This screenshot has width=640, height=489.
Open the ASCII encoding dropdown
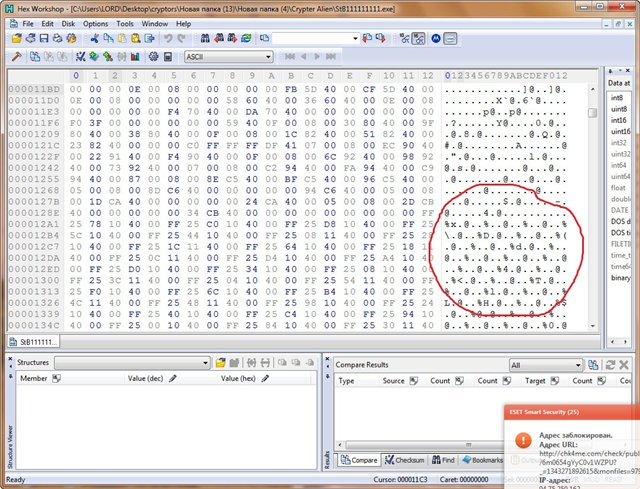(x=268, y=57)
